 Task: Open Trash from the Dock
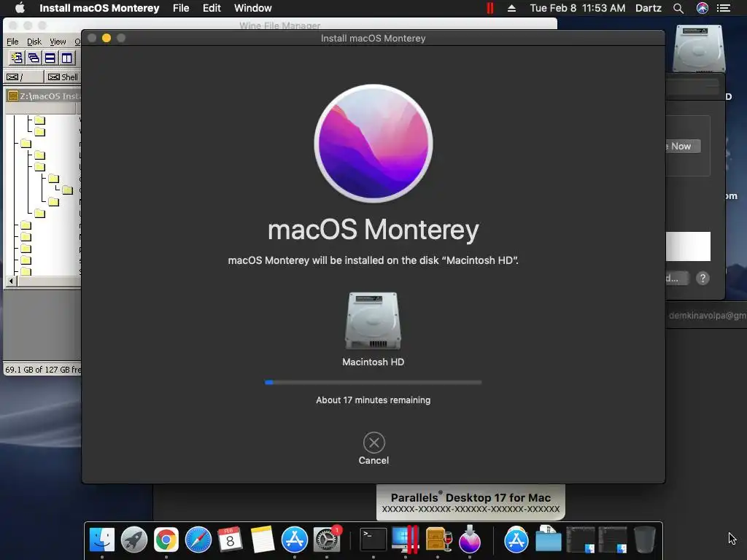pyautogui.click(x=645, y=540)
